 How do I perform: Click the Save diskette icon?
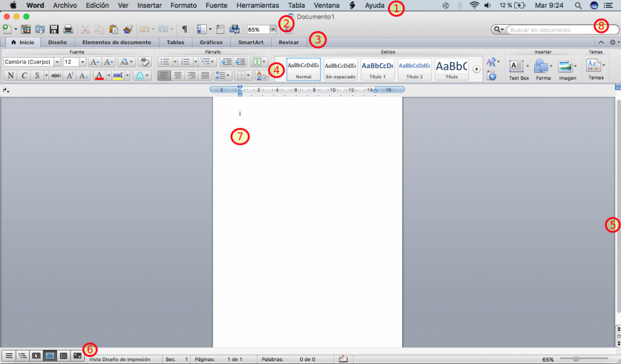[x=53, y=28]
